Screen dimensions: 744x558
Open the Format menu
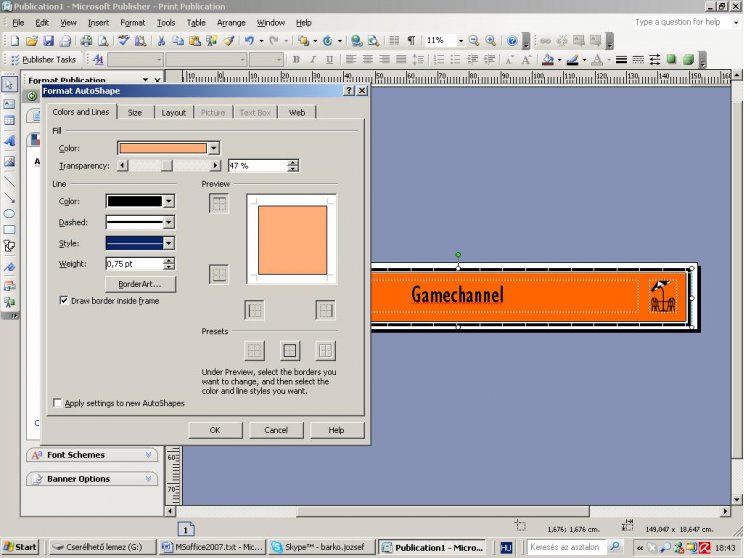(132, 22)
